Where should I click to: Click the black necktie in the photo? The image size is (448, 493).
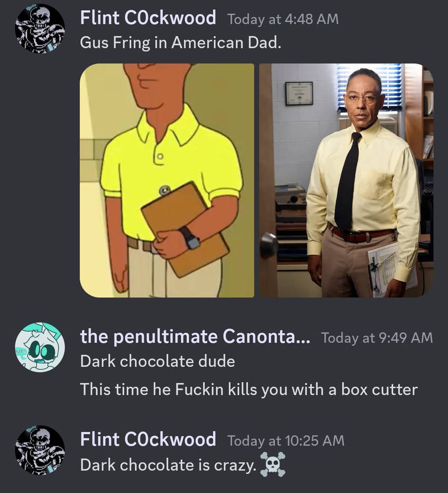coord(348,182)
